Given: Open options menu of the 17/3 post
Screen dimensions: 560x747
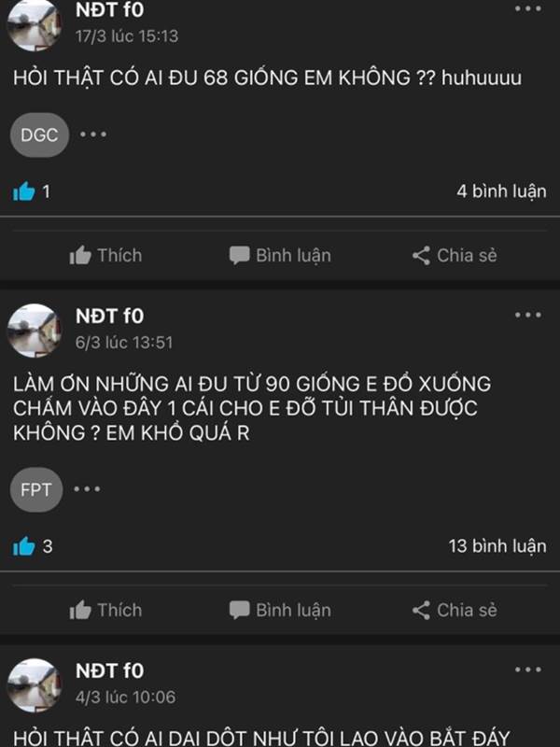Looking at the screenshot, I should coord(528,8).
